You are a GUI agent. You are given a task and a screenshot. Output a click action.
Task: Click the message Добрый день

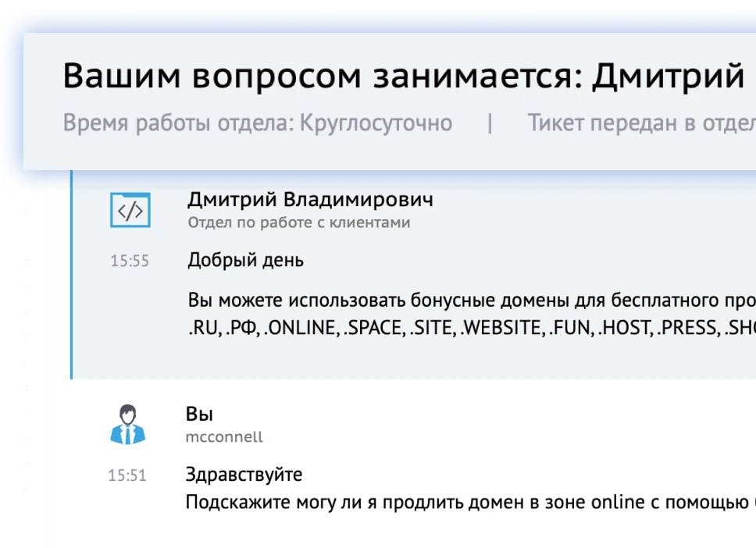pyautogui.click(x=245, y=260)
